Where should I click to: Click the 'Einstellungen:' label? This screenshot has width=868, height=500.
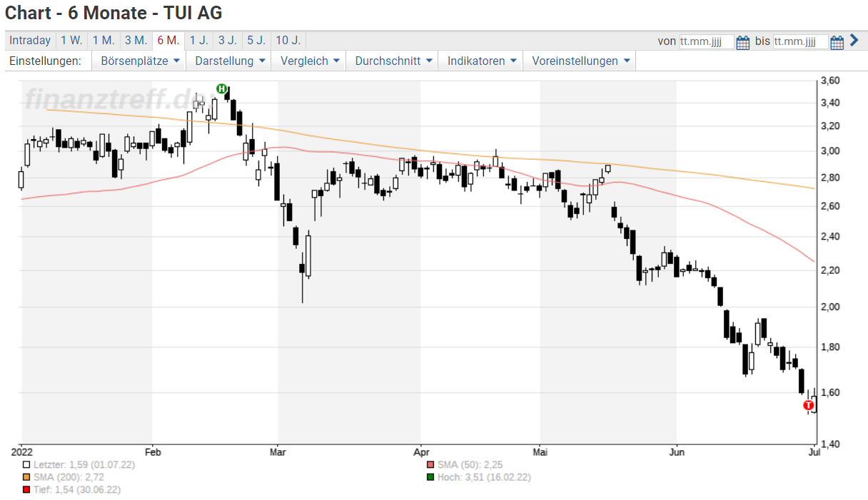[44, 61]
